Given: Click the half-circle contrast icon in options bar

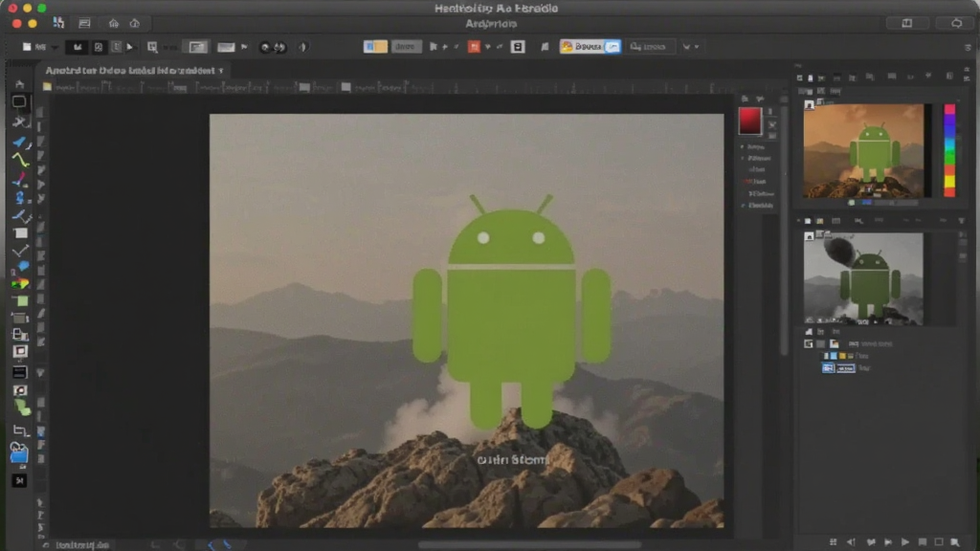Looking at the screenshot, I should click(303, 47).
